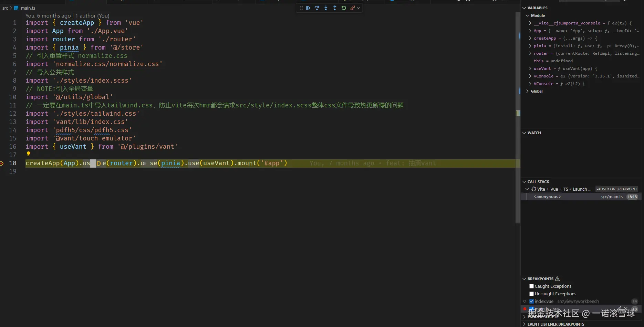
Task: Click the inline breakpoint marker before e(router)
Action: 99,163
